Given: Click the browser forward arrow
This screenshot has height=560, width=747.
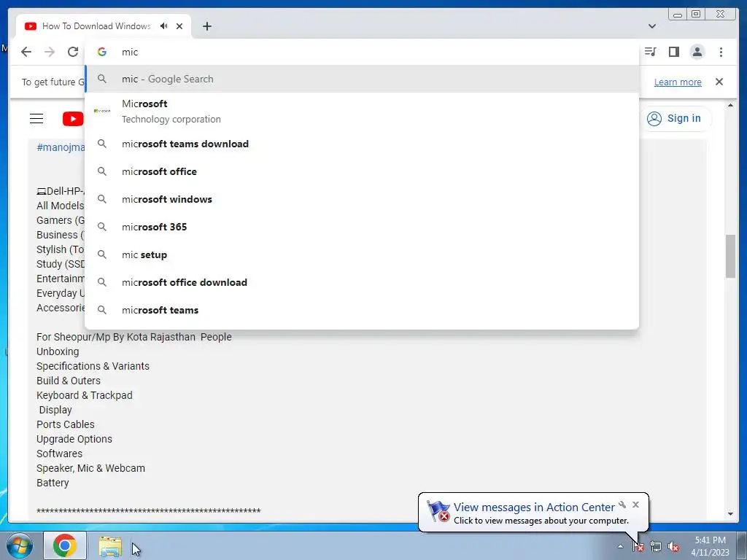Looking at the screenshot, I should (x=50, y=52).
